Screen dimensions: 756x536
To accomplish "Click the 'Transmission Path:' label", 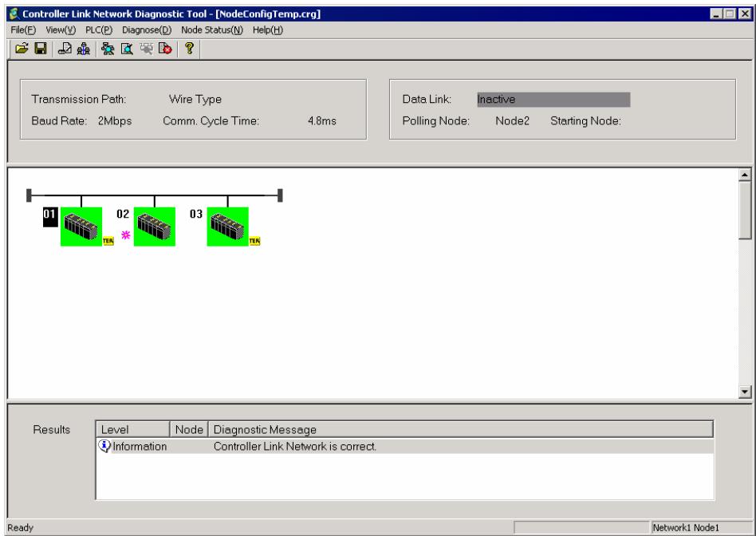I will (79, 99).
